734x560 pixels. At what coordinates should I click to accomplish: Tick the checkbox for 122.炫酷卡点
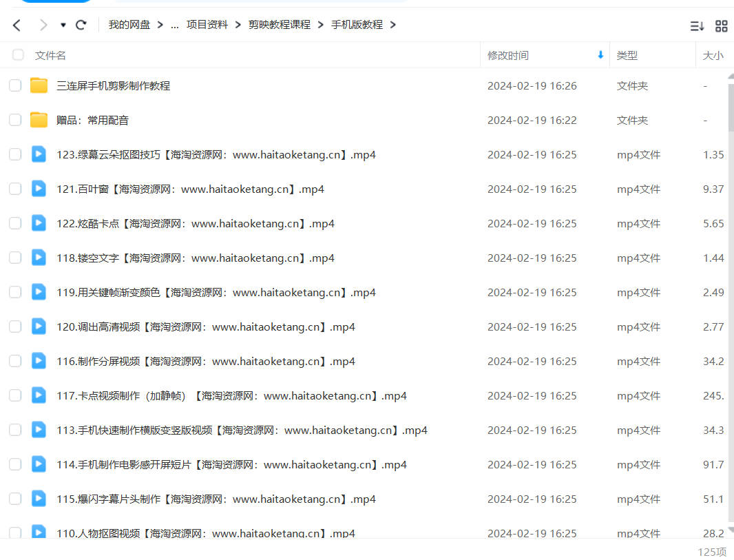tap(15, 223)
